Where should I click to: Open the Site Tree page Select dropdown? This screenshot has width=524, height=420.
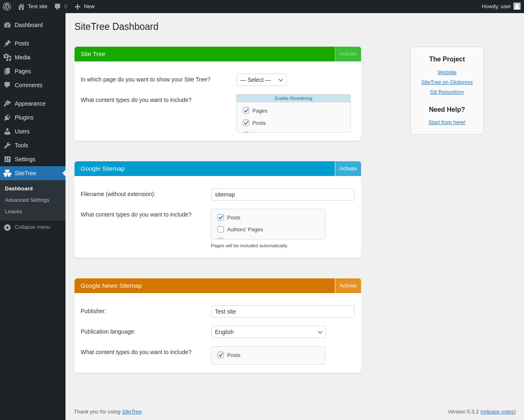pyautogui.click(x=262, y=80)
